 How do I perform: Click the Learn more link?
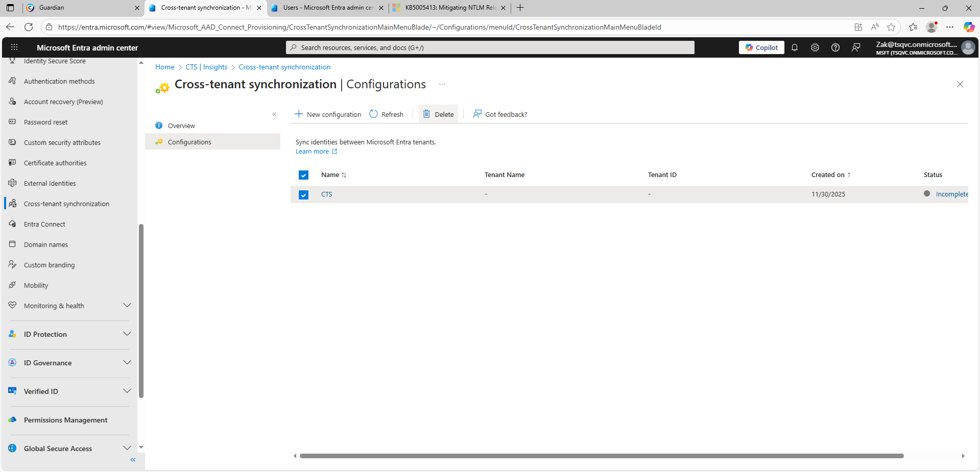(x=313, y=152)
